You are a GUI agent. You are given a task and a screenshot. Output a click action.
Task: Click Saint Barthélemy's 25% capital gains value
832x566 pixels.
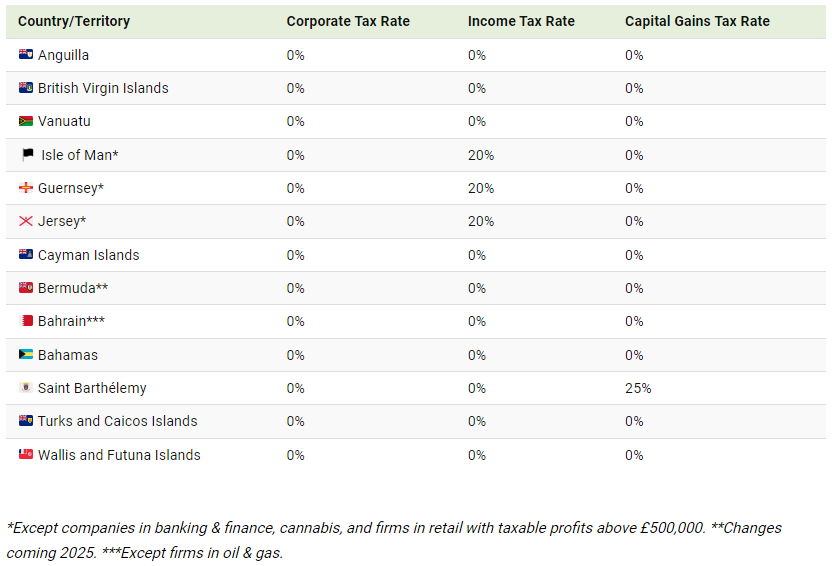pos(638,388)
